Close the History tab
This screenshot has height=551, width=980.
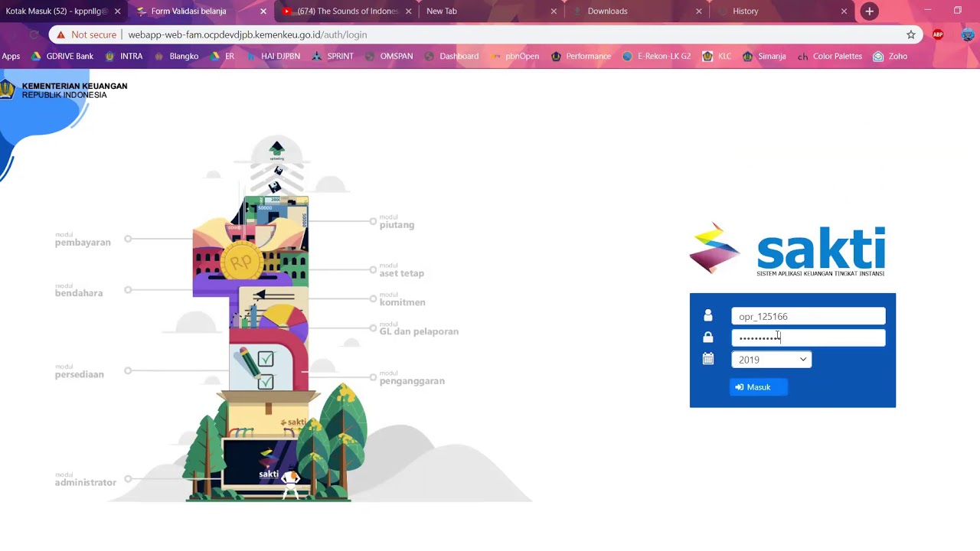coord(844,11)
